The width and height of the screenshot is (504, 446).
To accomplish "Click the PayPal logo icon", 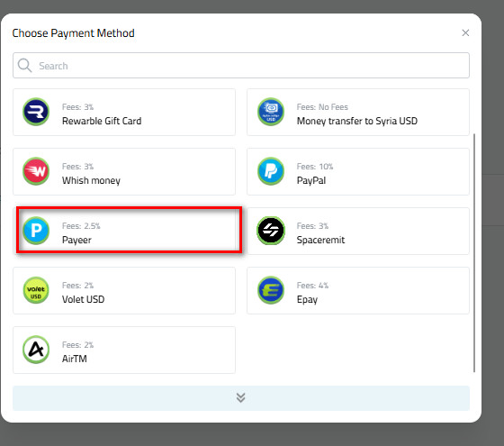I will [x=271, y=171].
